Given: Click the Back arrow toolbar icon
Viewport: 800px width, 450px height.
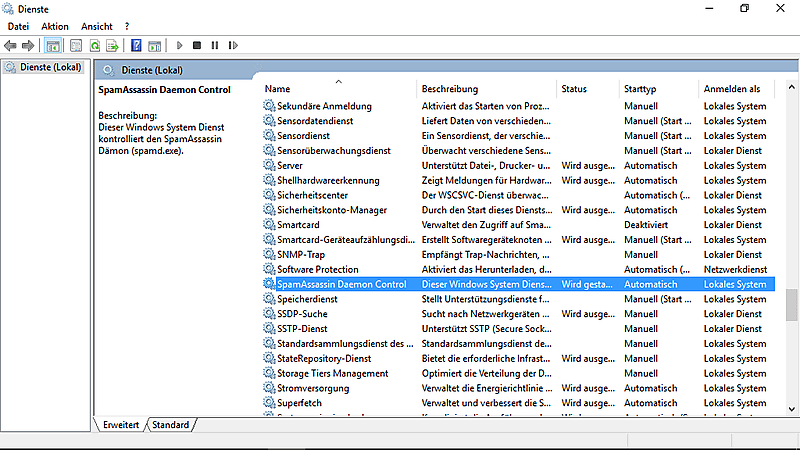Looking at the screenshot, I should [x=10, y=46].
